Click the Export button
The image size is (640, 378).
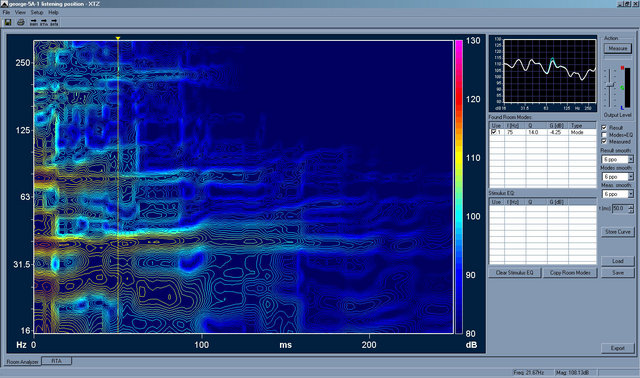click(x=618, y=348)
